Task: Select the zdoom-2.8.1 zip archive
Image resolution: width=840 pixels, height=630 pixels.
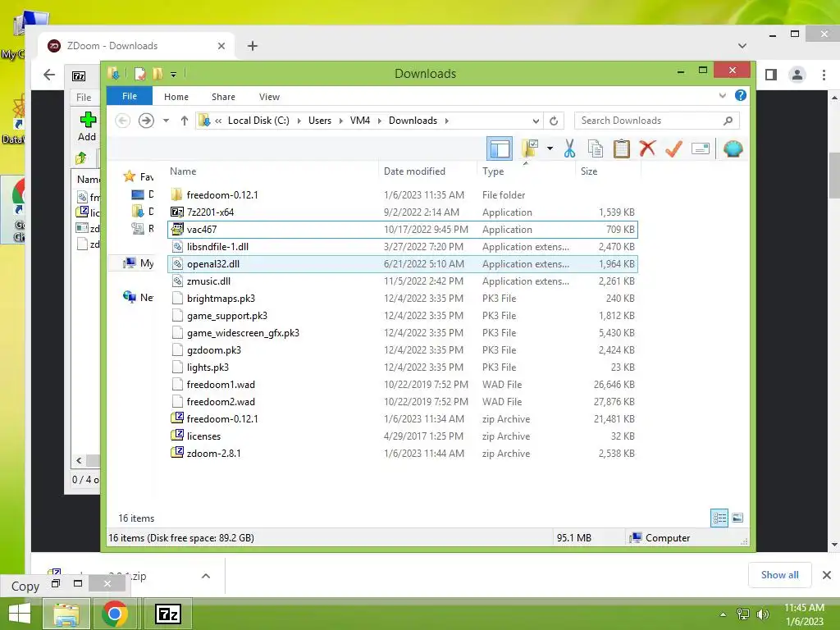Action: [402, 453]
